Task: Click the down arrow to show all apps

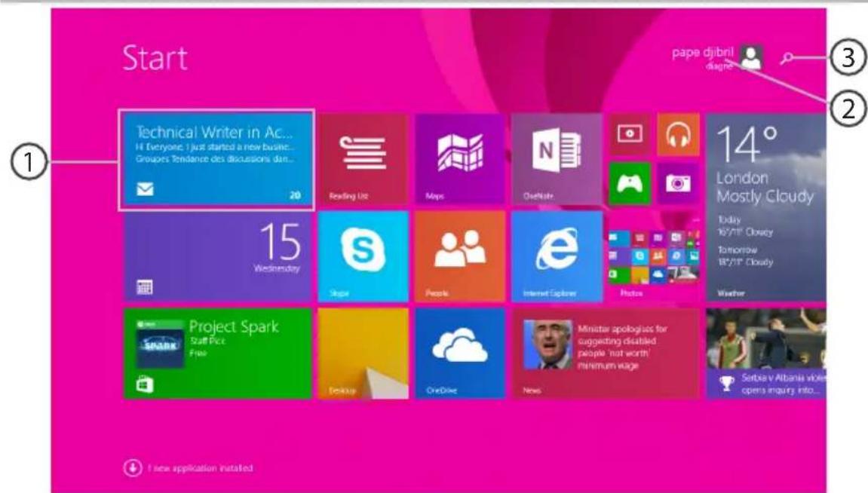Action: (133, 468)
